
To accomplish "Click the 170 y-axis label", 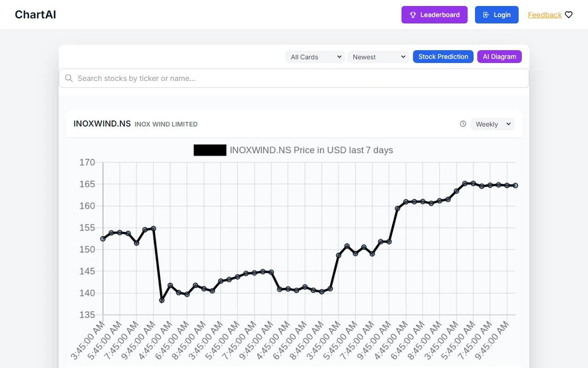I will [87, 162].
